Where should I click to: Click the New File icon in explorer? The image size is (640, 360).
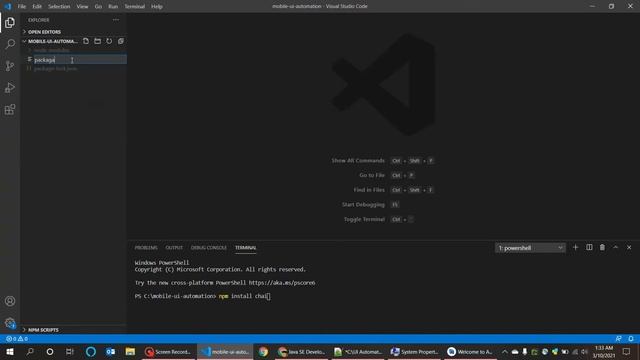[x=86, y=41]
